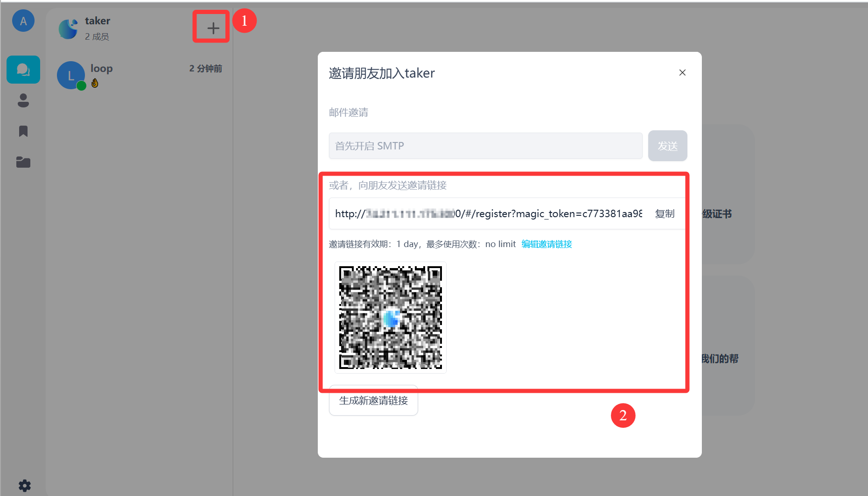868x496 pixels.
Task: Click loop's avatar with green status dot
Action: click(x=70, y=75)
